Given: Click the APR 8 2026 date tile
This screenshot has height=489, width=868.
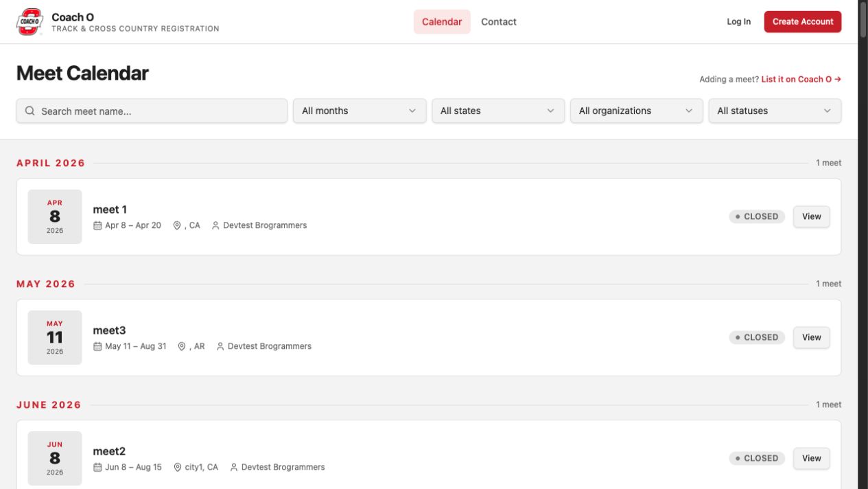Looking at the screenshot, I should [55, 217].
